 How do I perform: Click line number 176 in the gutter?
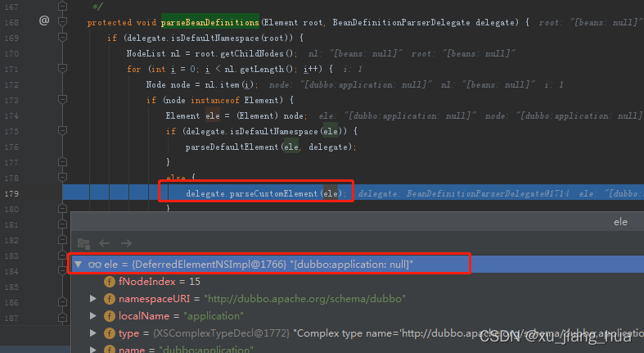pos(11,147)
